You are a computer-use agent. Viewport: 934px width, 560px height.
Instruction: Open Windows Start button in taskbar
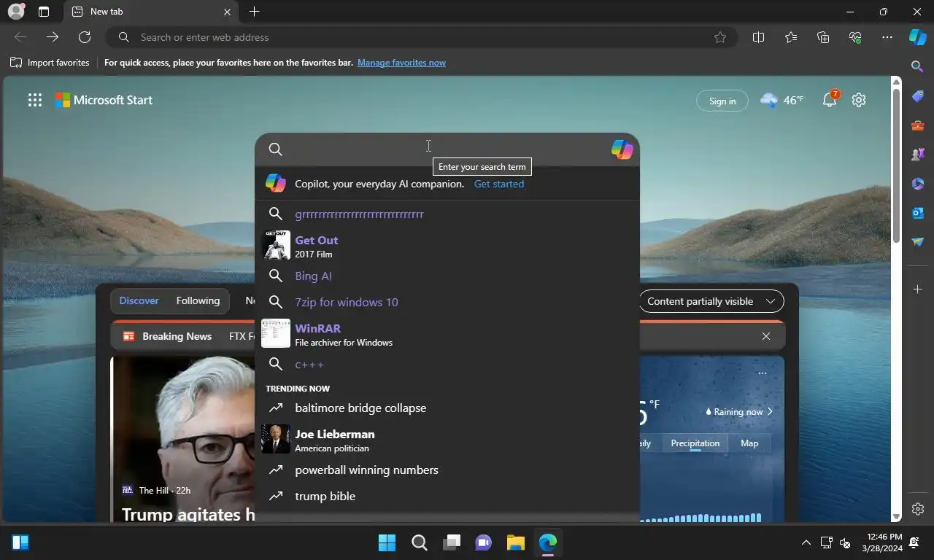coord(387,542)
